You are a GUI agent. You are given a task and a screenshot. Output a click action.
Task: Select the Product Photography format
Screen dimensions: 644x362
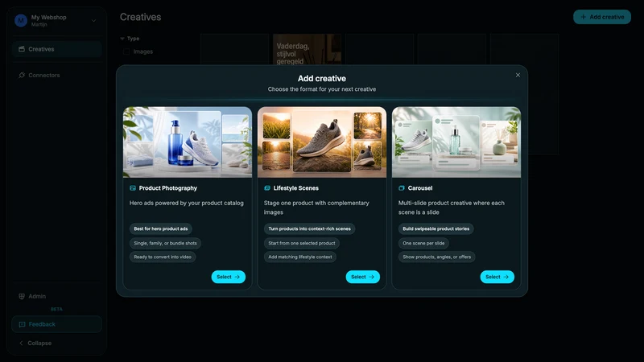point(229,277)
